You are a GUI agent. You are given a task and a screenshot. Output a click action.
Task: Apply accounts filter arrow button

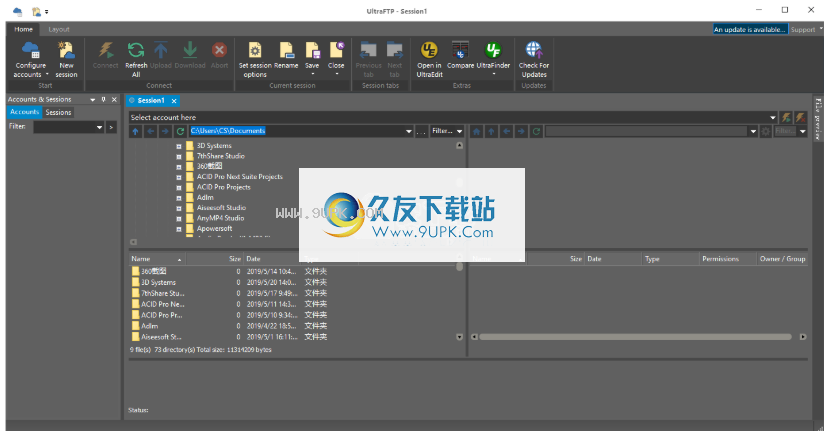tap(111, 127)
